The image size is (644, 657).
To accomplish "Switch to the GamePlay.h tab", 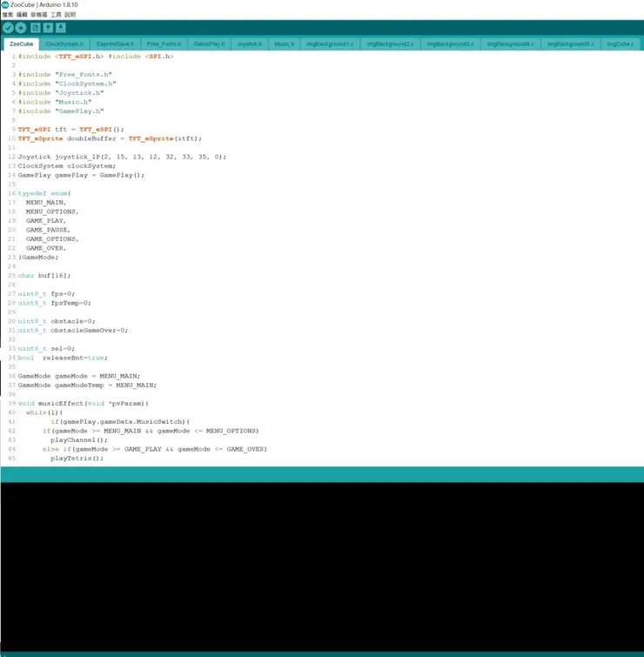I will (x=209, y=44).
